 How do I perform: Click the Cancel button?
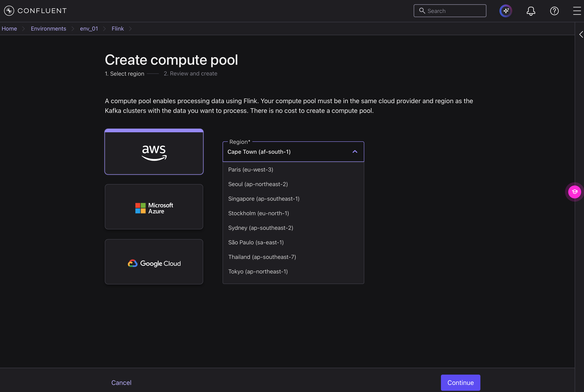(121, 382)
